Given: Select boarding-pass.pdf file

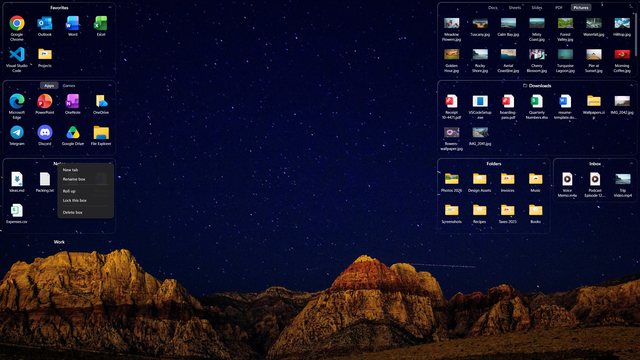Looking at the screenshot, I should pyautogui.click(x=508, y=102).
